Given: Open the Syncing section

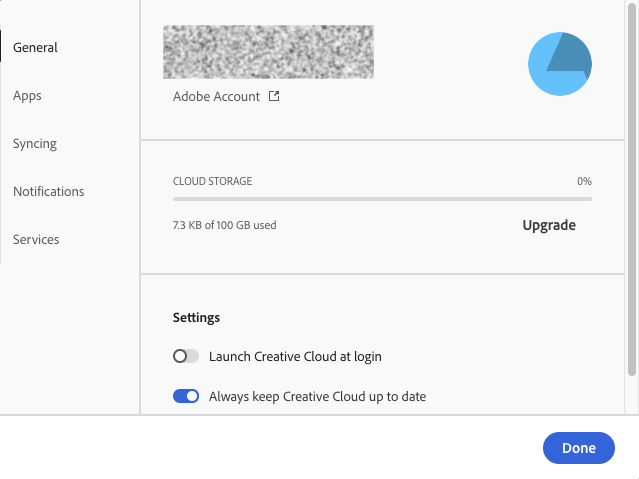Looking at the screenshot, I should [35, 143].
